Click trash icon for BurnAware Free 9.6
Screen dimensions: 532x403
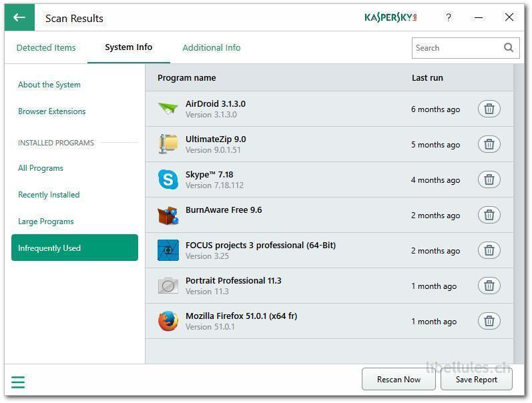tap(489, 215)
